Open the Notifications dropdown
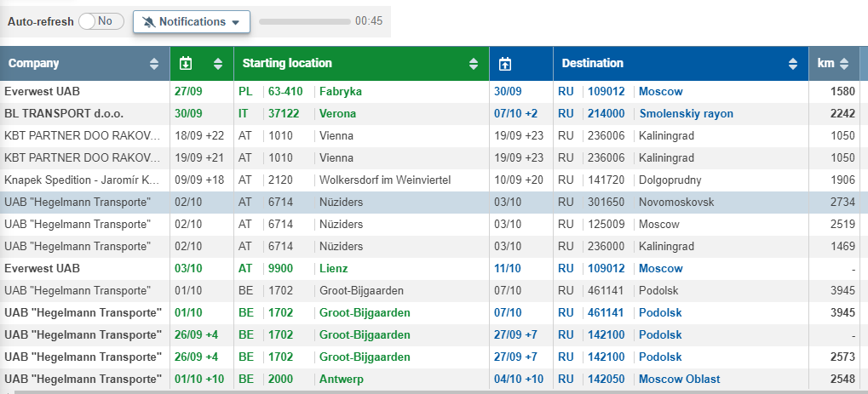 192,21
